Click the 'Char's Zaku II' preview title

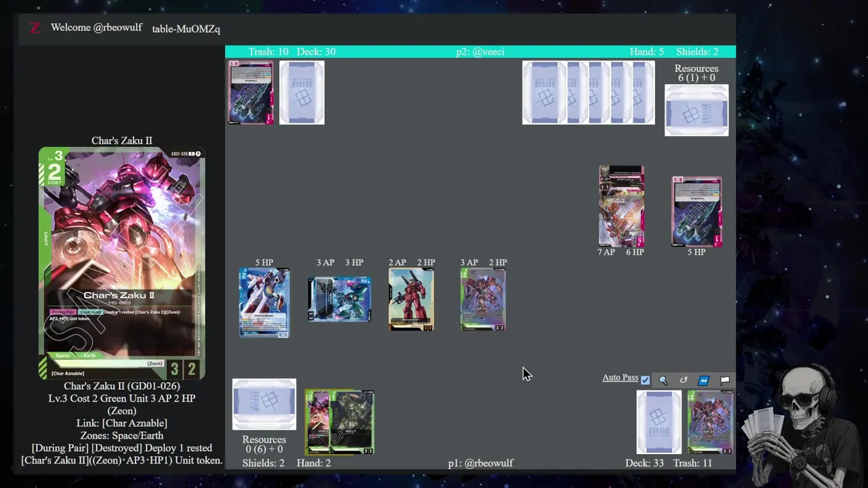[x=122, y=140]
